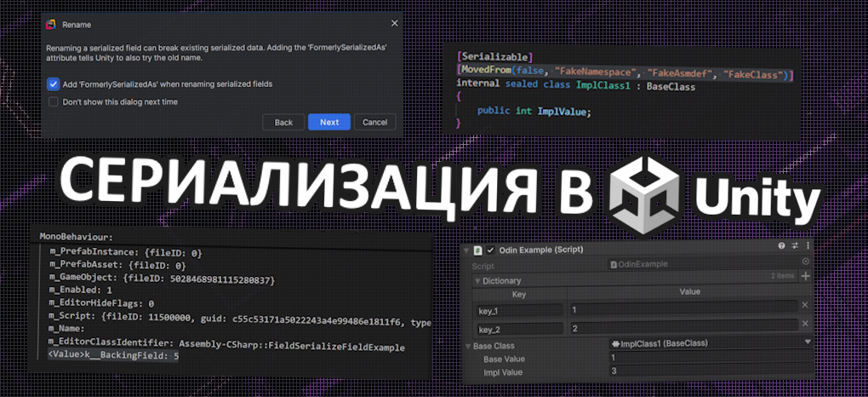This screenshot has height=397, width=868.
Task: Click the 'm_Name:' line in YAML
Action: pyautogui.click(x=69, y=330)
